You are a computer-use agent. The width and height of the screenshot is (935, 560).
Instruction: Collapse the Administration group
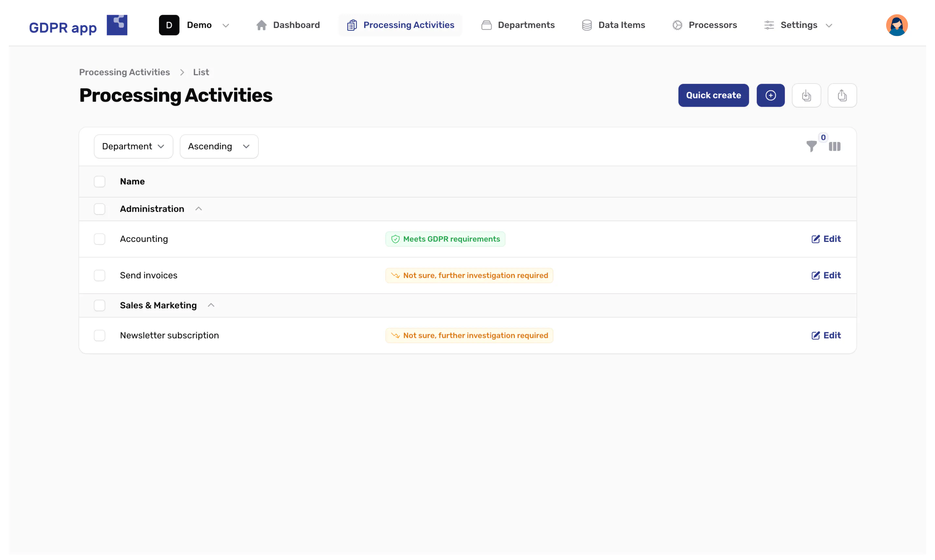pos(198,209)
